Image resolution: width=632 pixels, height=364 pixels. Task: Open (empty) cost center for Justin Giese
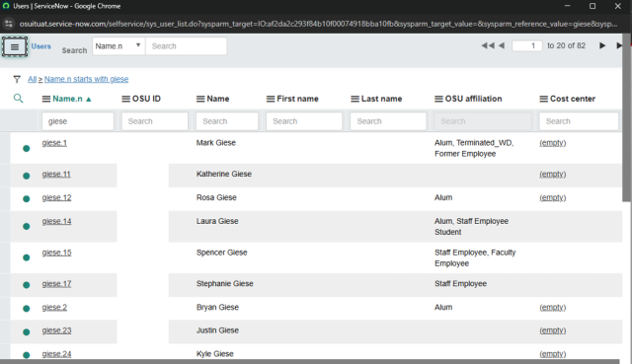click(x=553, y=330)
